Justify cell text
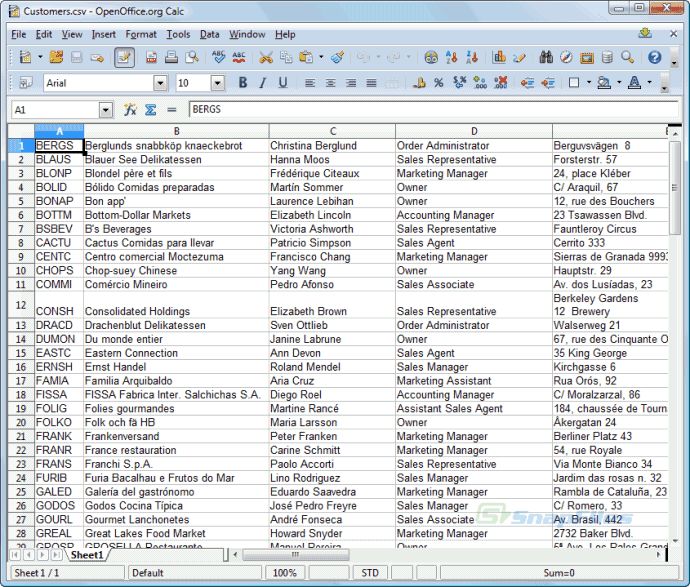The height and width of the screenshot is (587, 690). coord(371,83)
